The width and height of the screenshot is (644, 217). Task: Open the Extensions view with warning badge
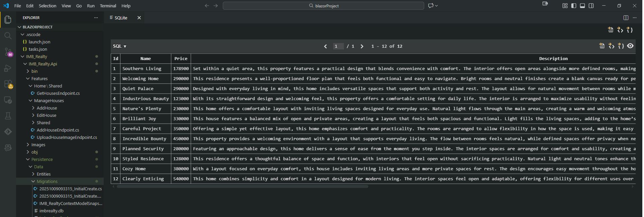(x=8, y=84)
